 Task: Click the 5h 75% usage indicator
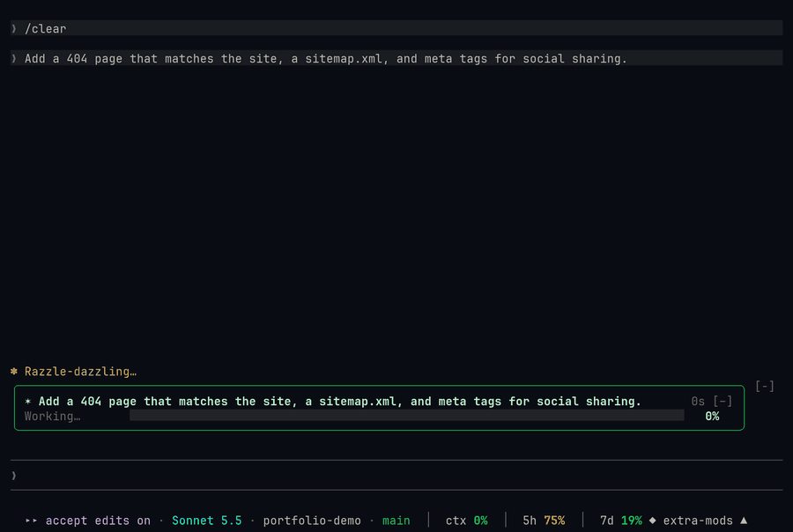(x=544, y=521)
